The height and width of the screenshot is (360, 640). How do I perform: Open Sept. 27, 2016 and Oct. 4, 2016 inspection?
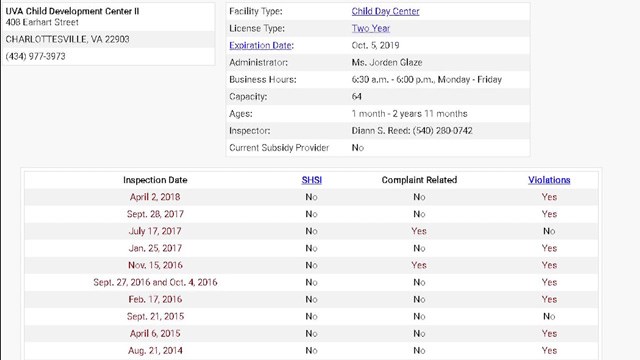[x=155, y=282]
